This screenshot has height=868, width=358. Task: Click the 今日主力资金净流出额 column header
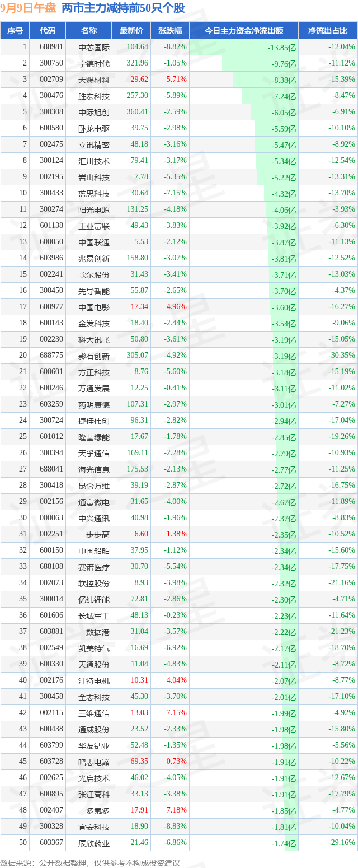[x=243, y=31]
